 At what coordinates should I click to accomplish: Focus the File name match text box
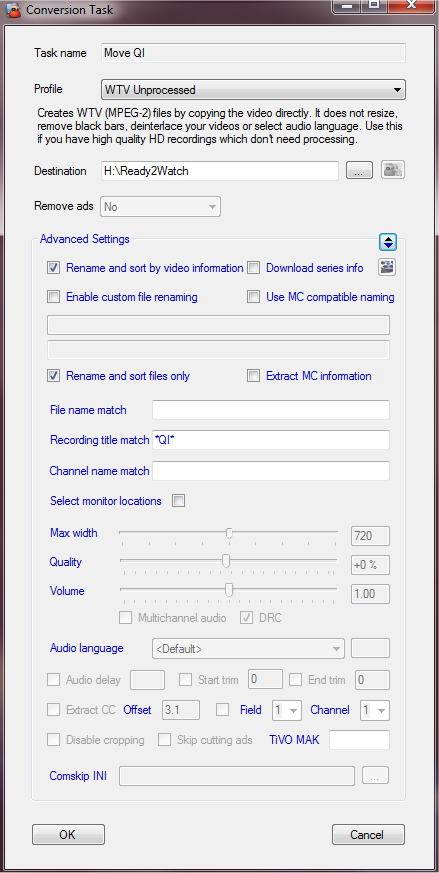click(270, 410)
